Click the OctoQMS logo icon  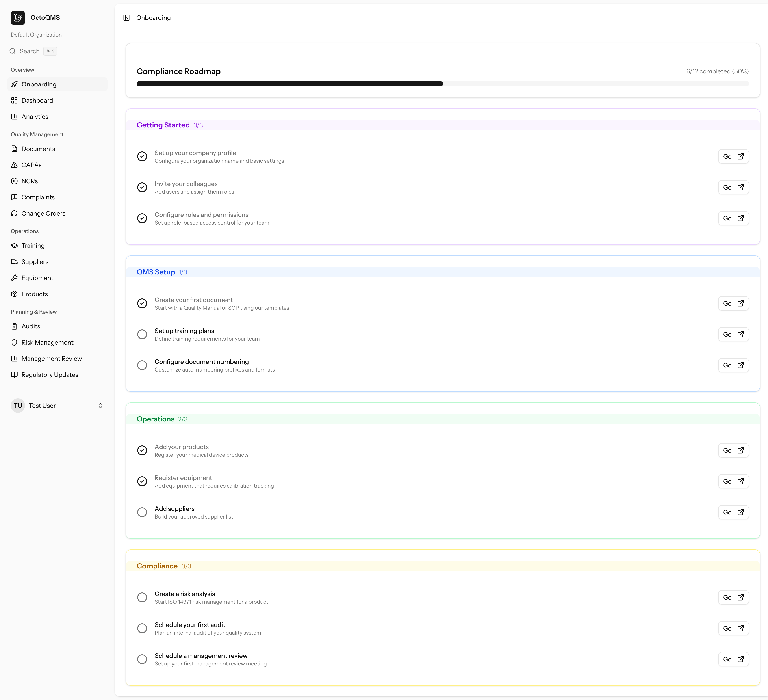18,17
